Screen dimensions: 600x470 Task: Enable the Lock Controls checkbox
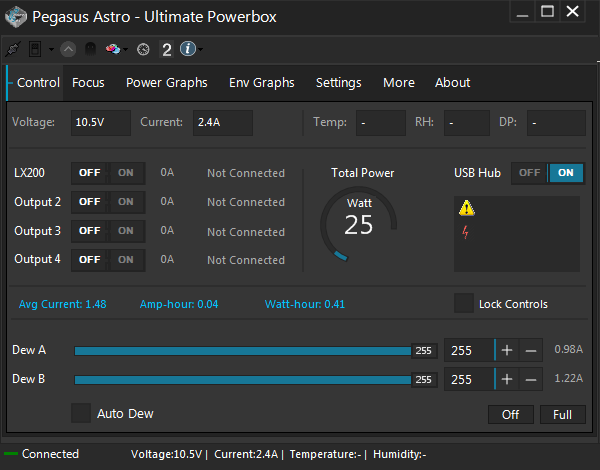point(464,304)
